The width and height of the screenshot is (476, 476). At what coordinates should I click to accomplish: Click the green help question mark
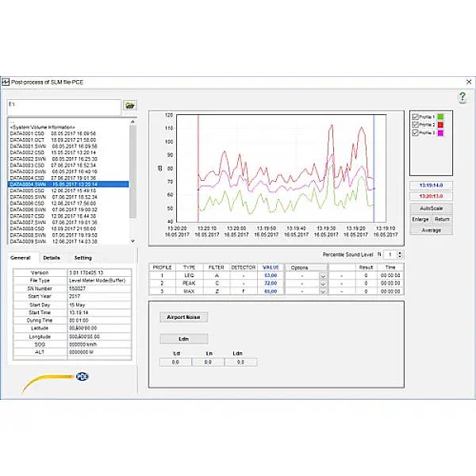click(462, 97)
